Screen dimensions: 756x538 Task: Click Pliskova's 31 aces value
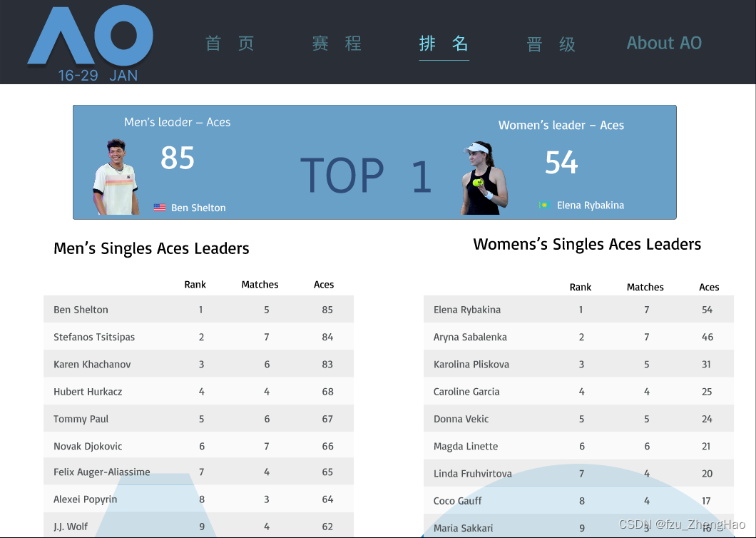pos(706,365)
